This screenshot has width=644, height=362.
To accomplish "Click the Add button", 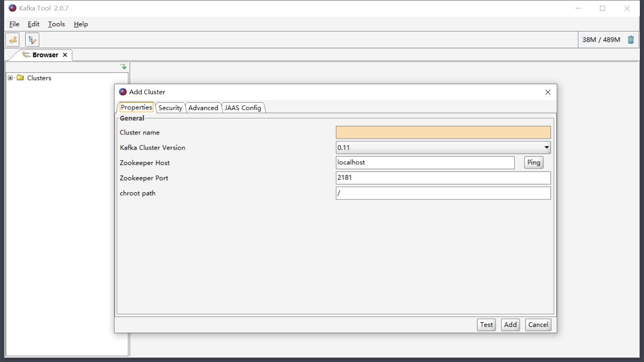I will 510,325.
